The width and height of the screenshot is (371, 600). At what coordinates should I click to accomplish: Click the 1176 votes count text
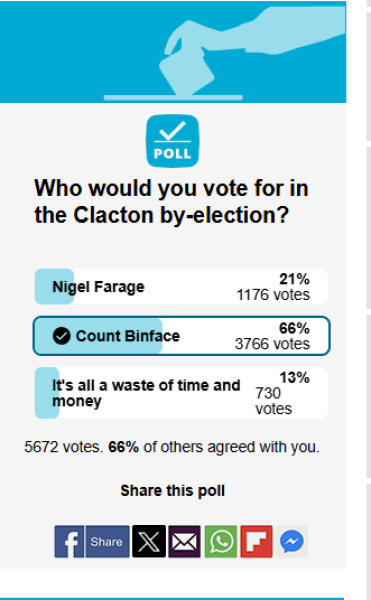coord(273,295)
